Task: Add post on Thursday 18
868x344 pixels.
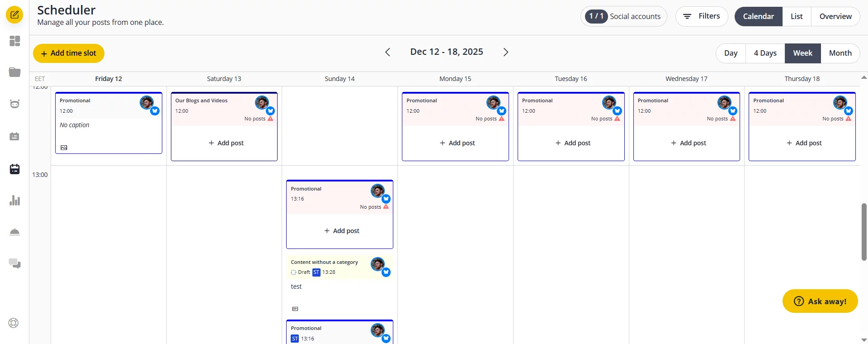Action: [x=804, y=143]
